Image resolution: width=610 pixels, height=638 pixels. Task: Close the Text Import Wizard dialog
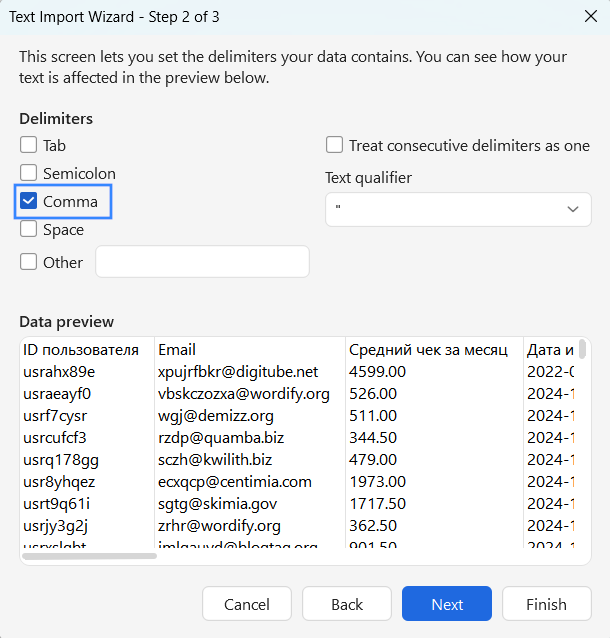589,15
